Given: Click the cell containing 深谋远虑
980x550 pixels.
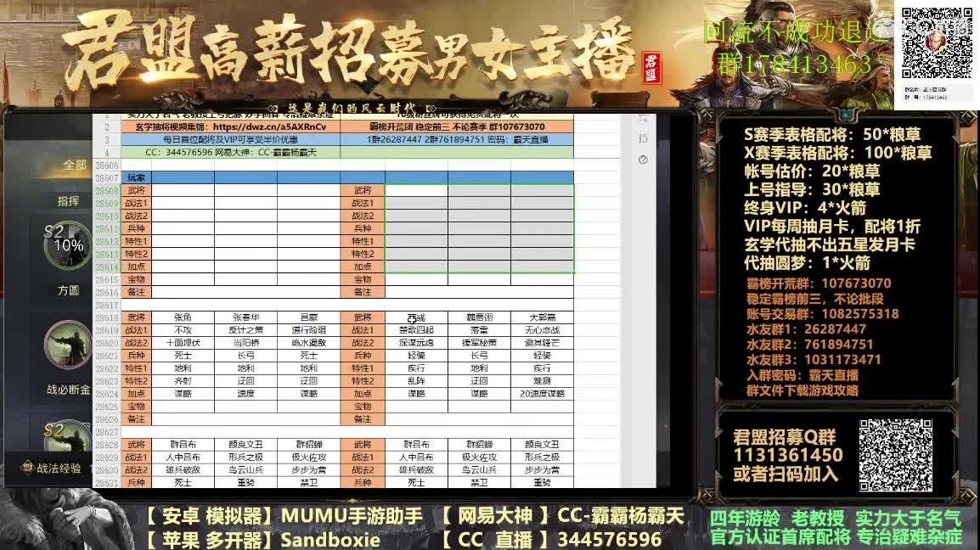Looking at the screenshot, I should (416, 343).
